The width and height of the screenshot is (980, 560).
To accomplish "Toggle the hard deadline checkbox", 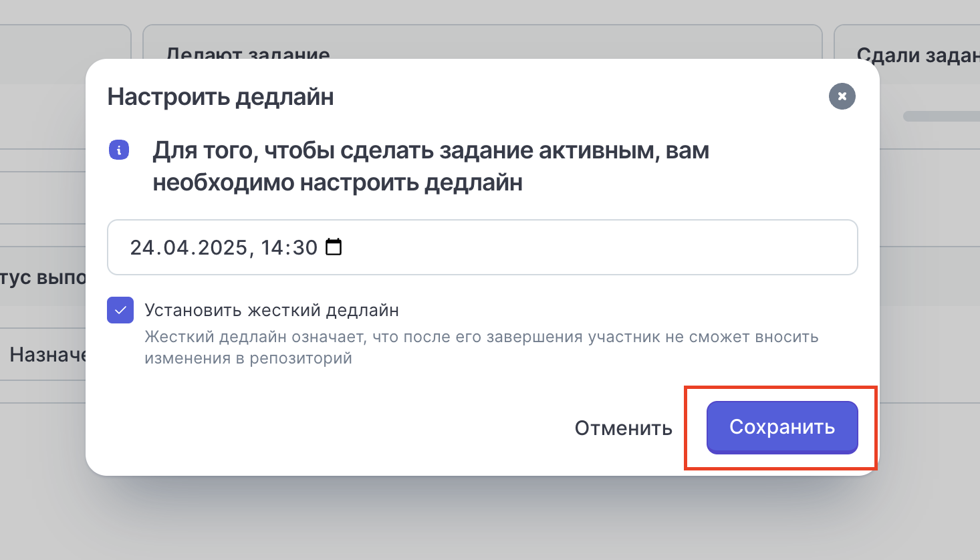I will tap(120, 310).
